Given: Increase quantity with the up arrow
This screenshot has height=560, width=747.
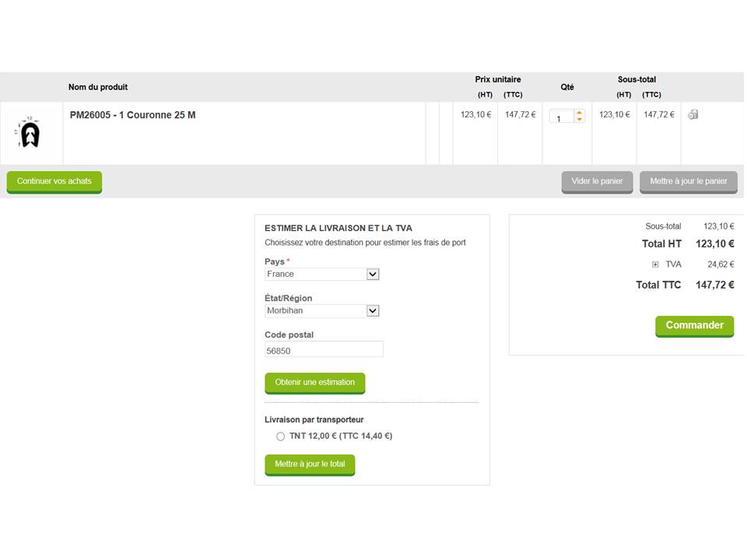Looking at the screenshot, I should 580,113.
